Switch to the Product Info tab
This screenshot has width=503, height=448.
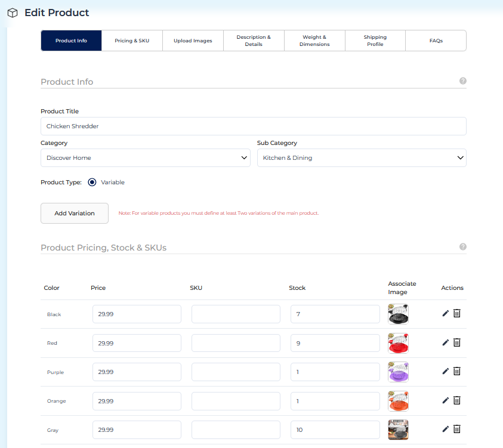point(71,41)
